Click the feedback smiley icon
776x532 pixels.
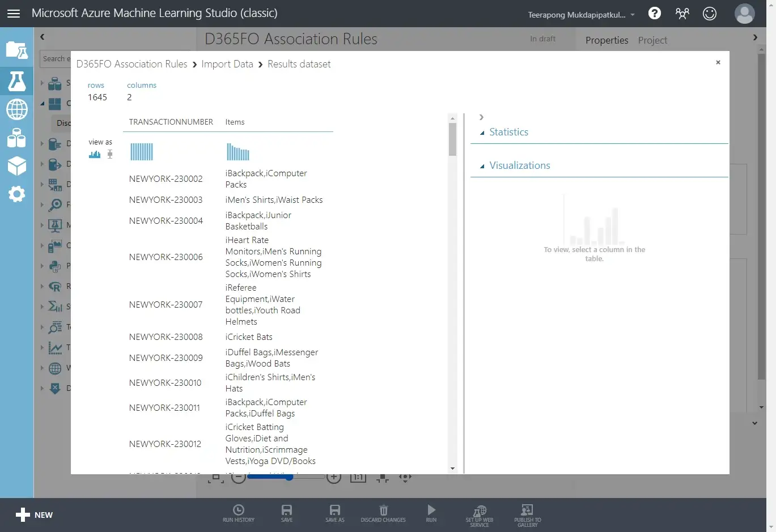tap(710, 13)
